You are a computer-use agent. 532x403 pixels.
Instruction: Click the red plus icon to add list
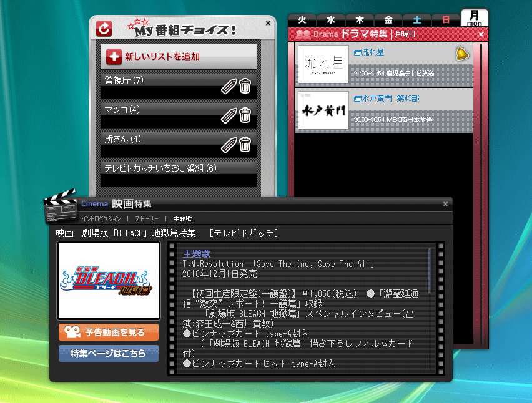113,57
